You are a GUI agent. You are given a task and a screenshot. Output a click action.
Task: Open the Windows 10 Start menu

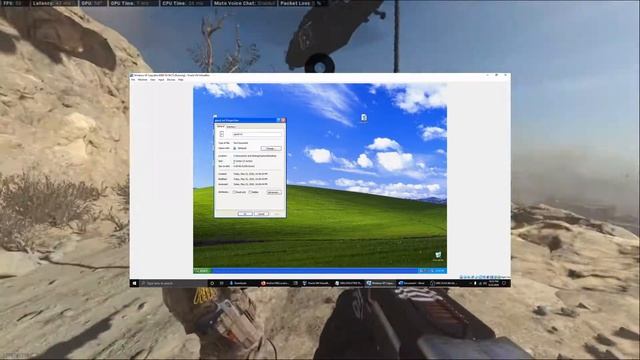(x=134, y=283)
